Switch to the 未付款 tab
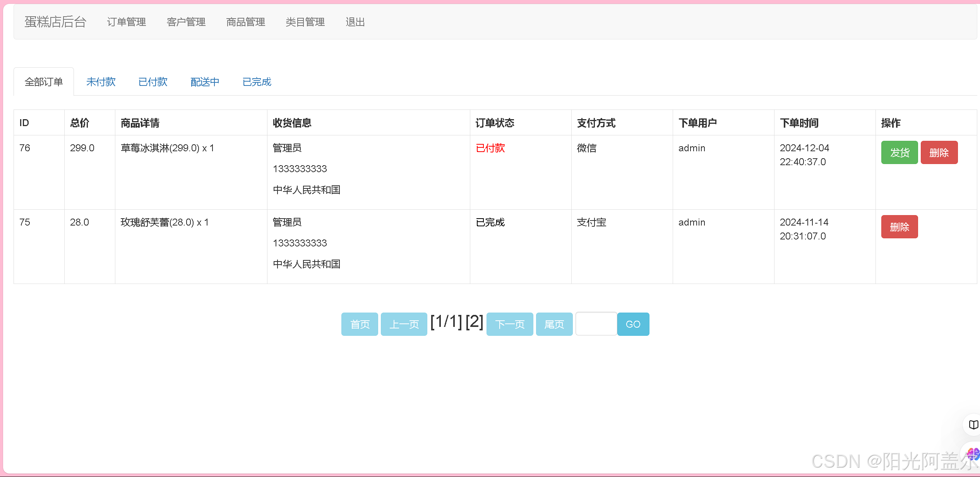Screen dimensions: 980x477 (101, 82)
